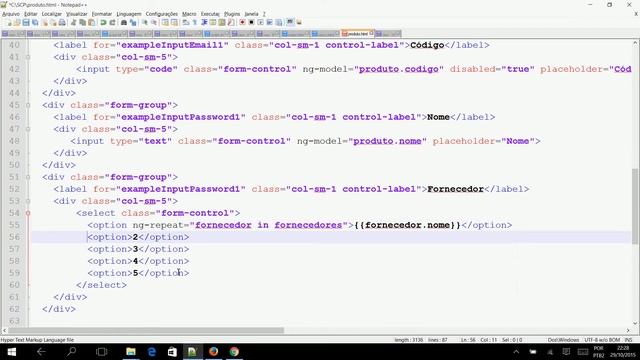
Task: Click the Cut scissors toolbar icon
Action: (73, 22)
